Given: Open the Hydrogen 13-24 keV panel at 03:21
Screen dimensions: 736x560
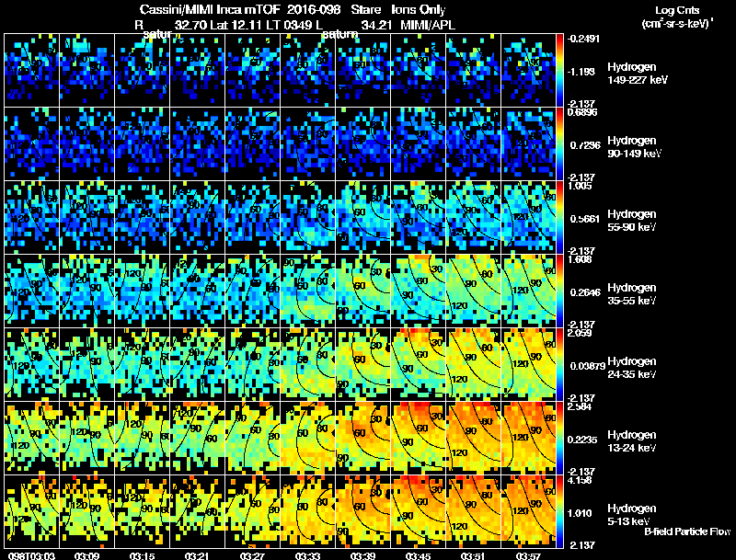Looking at the screenshot, I should (197, 439).
